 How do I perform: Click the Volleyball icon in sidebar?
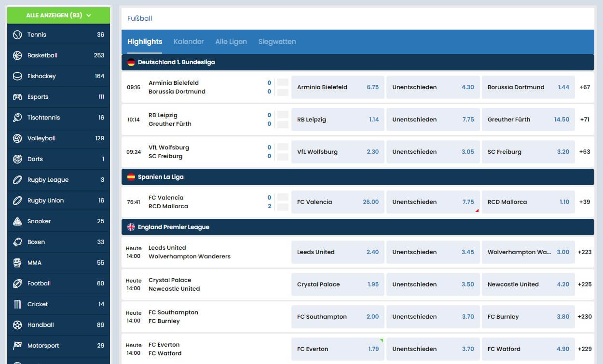[17, 138]
